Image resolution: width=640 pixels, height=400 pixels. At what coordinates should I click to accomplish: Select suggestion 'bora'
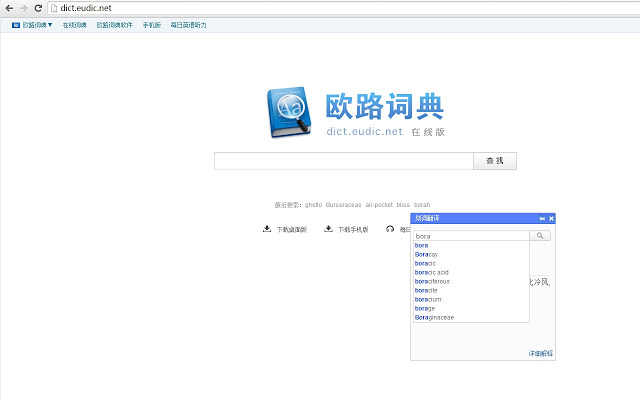tap(471, 245)
